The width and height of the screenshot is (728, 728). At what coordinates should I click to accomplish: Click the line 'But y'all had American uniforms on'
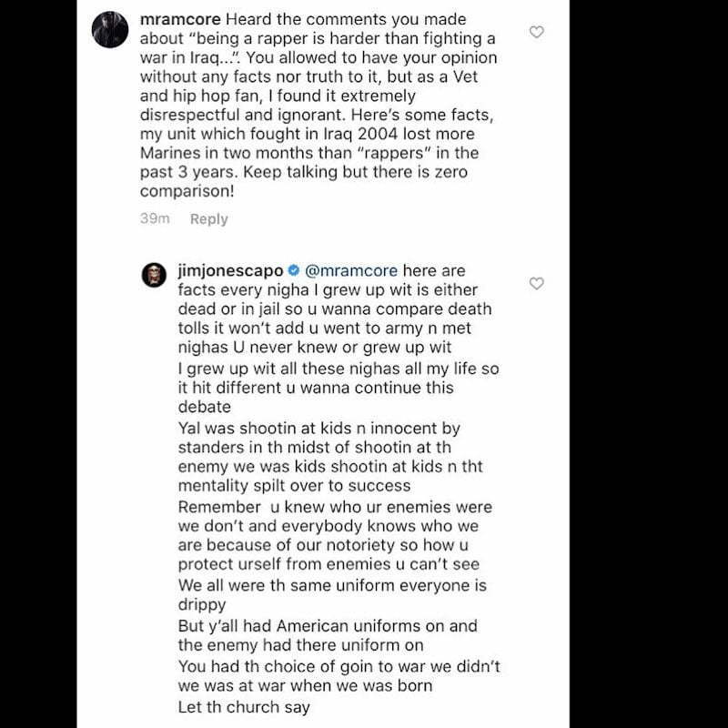[x=328, y=626]
